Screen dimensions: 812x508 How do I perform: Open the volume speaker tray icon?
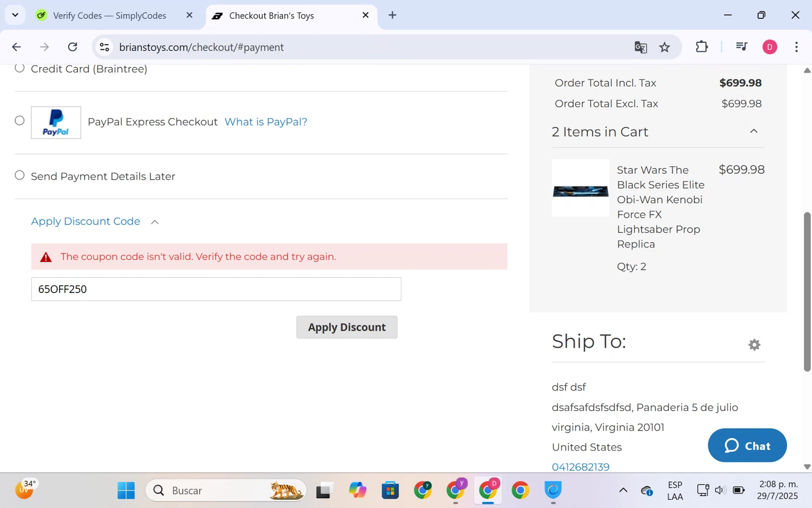point(720,490)
